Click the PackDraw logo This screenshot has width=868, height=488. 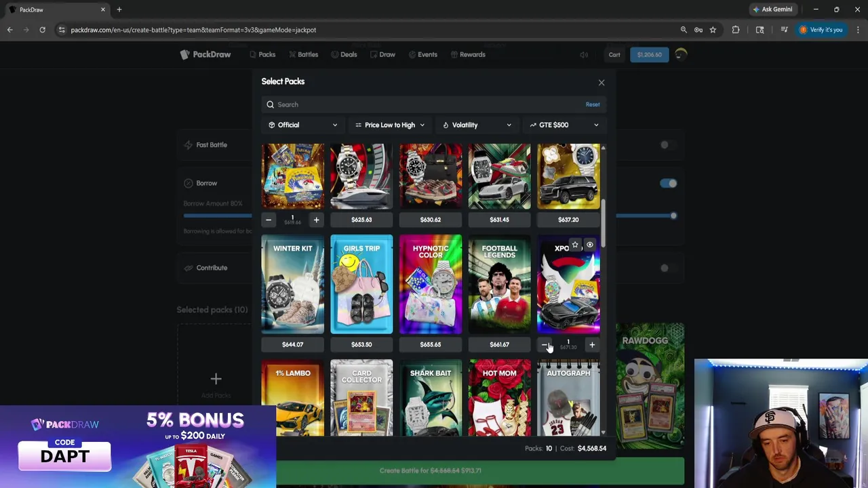click(x=205, y=54)
